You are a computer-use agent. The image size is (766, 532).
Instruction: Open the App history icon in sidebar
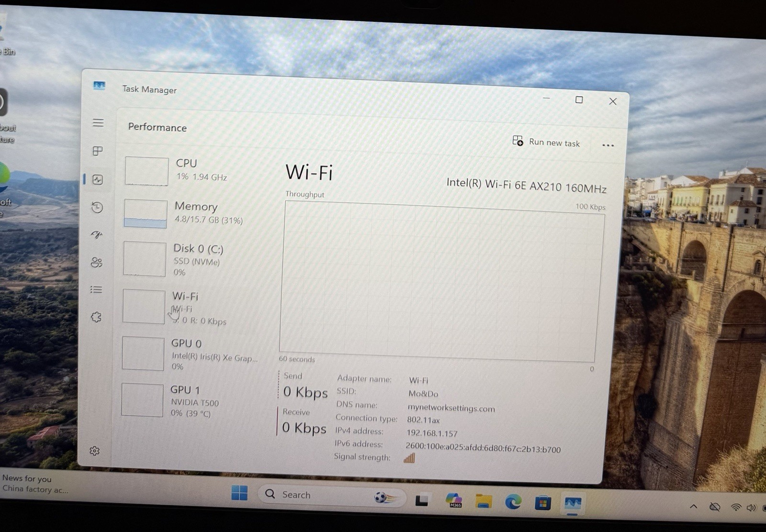[97, 207]
